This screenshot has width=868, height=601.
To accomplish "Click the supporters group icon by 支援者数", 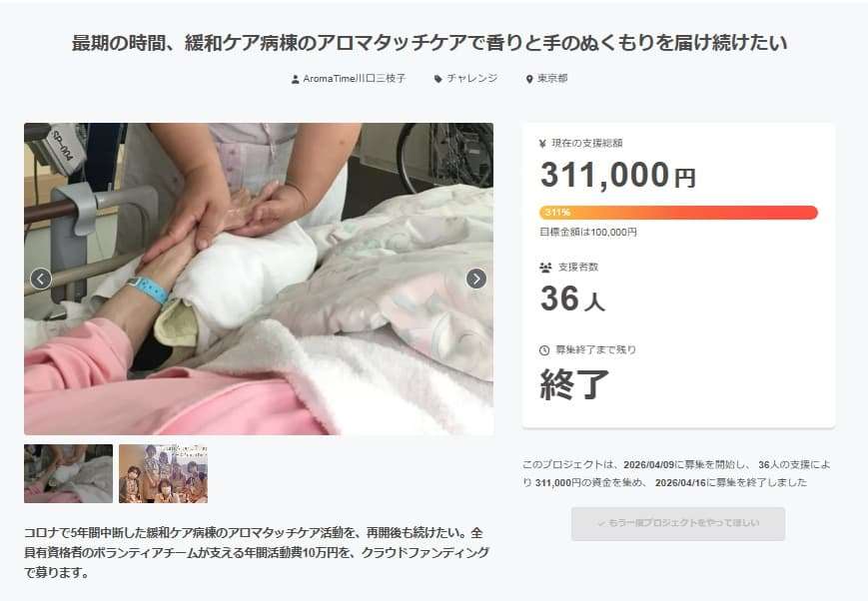I will tap(545, 268).
